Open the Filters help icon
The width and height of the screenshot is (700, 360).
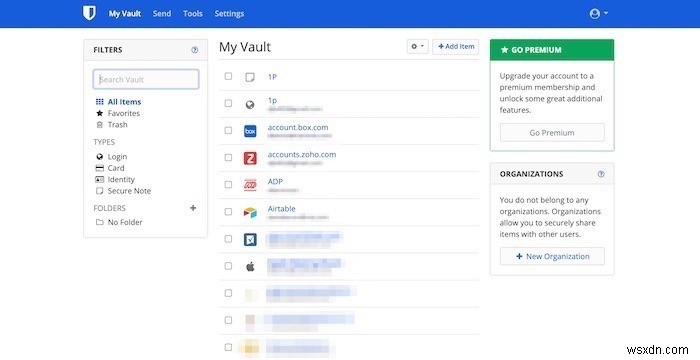(195, 50)
